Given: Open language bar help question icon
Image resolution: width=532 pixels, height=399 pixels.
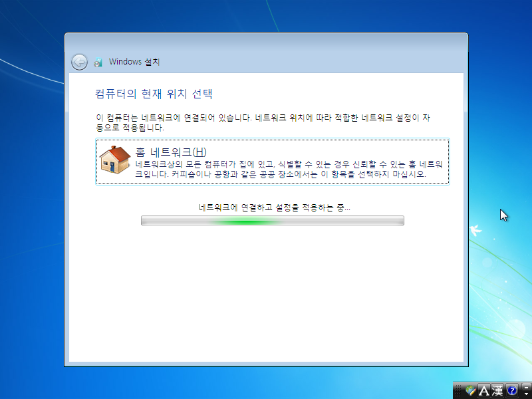Looking at the screenshot, I should 512,390.
